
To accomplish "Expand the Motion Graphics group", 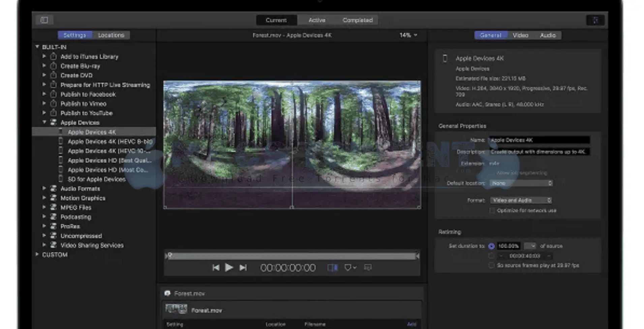I will [44, 198].
